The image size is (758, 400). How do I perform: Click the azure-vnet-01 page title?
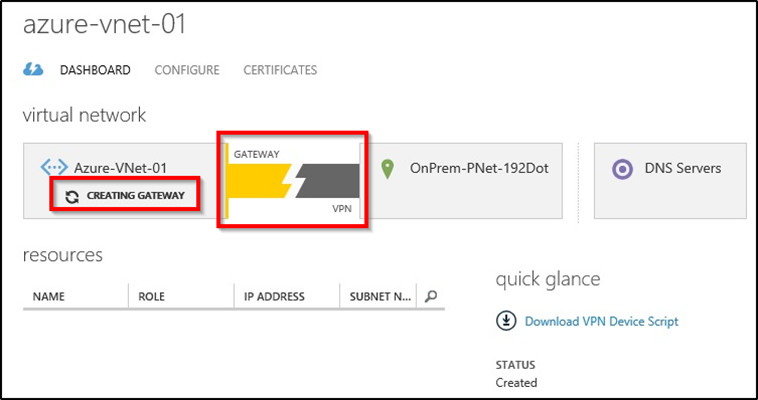tap(105, 25)
